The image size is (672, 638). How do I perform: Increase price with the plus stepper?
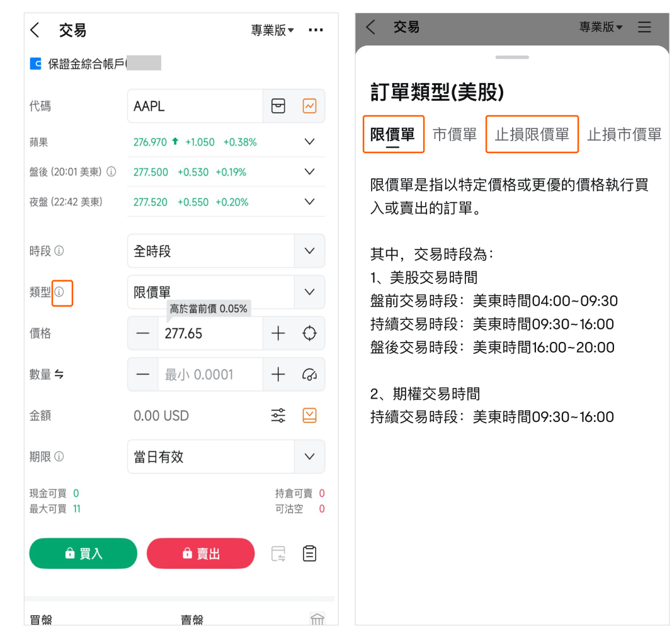click(x=278, y=333)
